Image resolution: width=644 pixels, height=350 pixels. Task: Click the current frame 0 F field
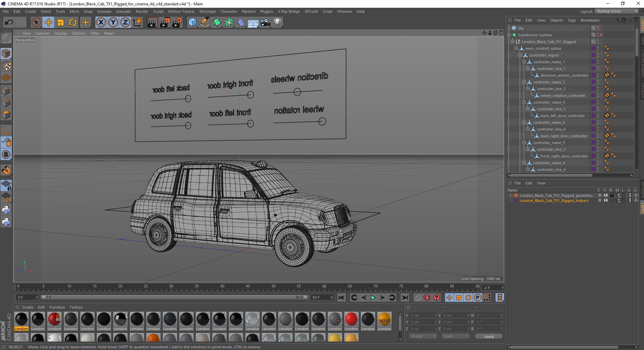tap(27, 297)
